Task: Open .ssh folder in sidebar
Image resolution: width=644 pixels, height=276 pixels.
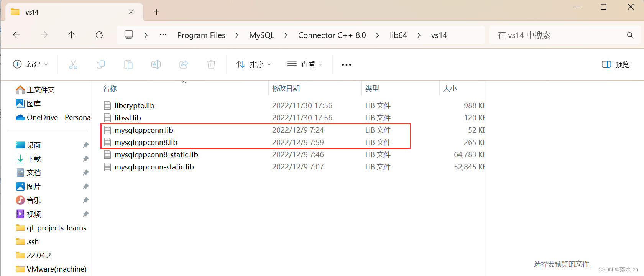Action: click(27, 242)
